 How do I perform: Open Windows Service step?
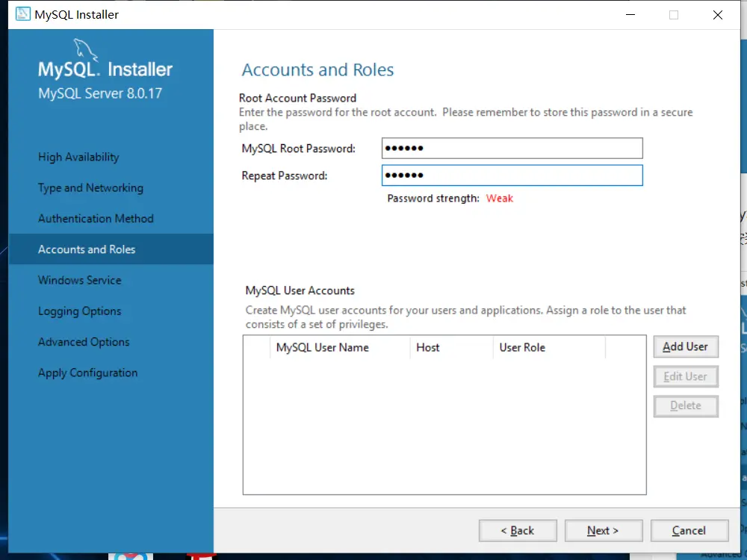(80, 280)
